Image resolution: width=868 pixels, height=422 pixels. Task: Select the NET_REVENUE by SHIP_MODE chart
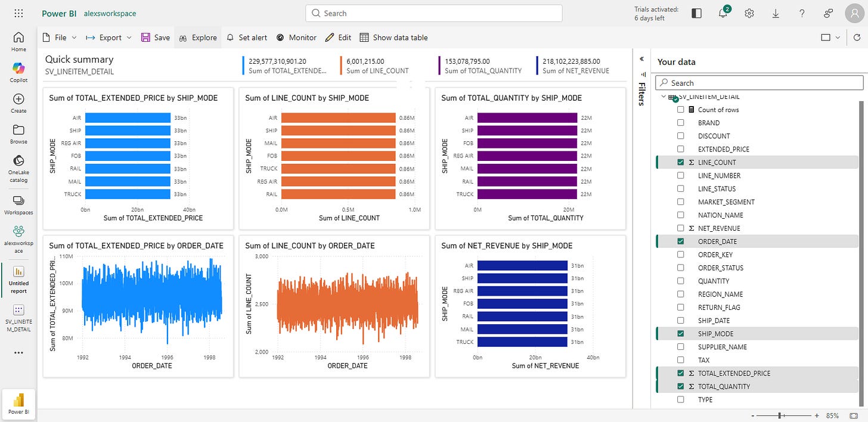(531, 306)
